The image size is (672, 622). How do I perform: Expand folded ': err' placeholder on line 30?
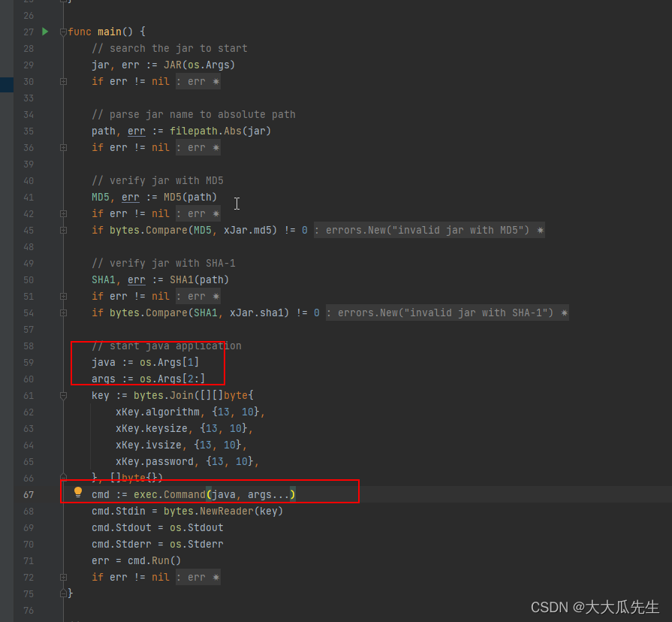tap(198, 81)
